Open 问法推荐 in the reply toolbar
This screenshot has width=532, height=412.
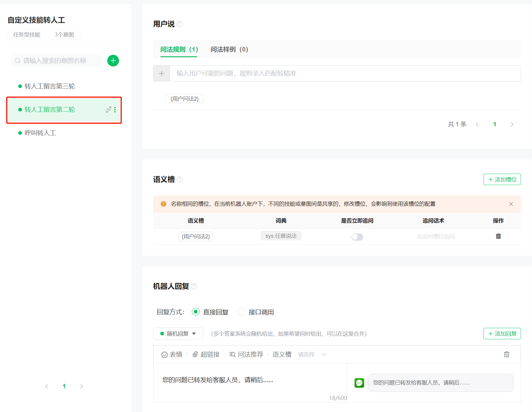tap(246, 355)
